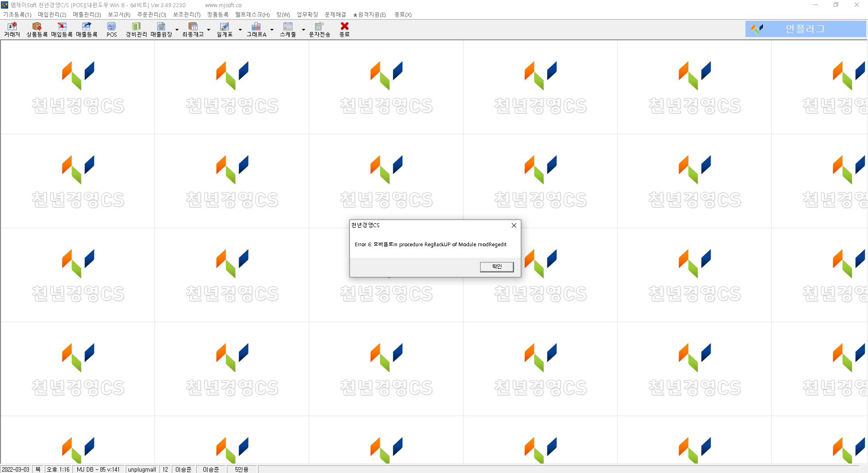Open the 최종재고 final stock icon
Screen dimensions: 868x473
pos(193,30)
